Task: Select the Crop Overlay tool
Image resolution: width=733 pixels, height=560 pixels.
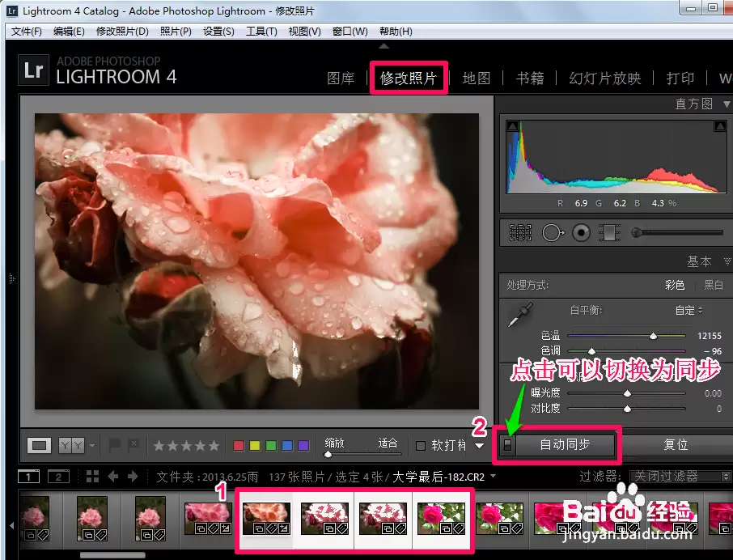Action: 520,232
